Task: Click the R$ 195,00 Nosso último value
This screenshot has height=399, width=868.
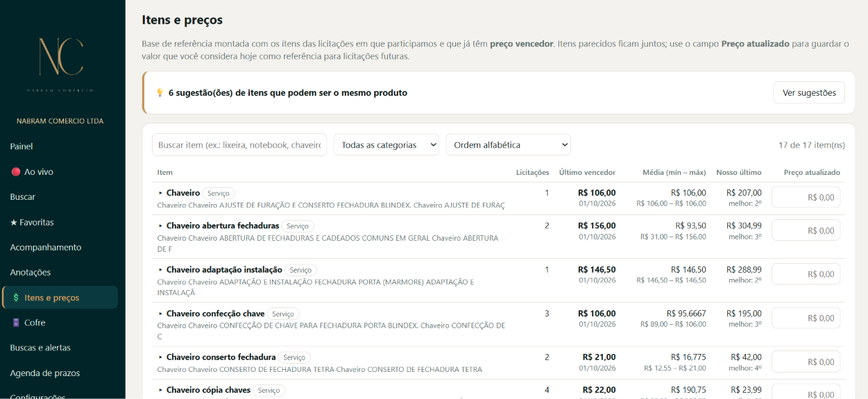Action: (744, 314)
